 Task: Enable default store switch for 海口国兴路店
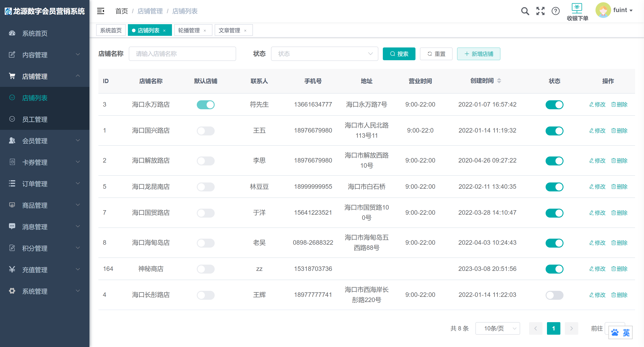coord(205,131)
